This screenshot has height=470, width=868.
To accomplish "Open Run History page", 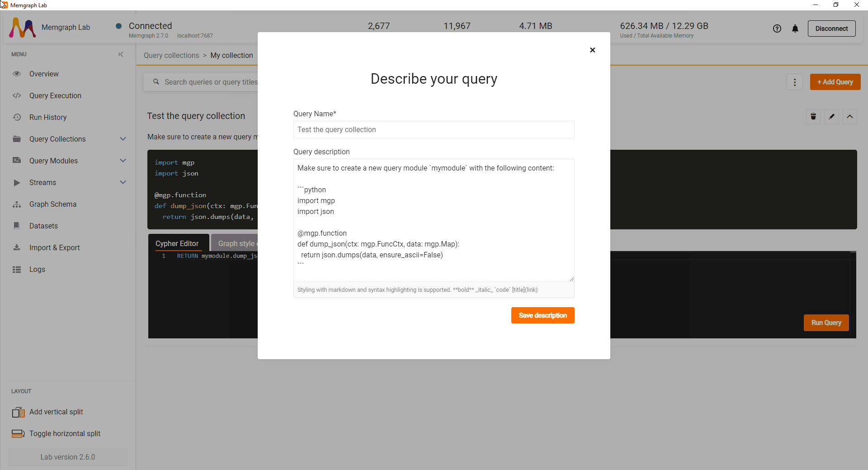I will [48, 117].
